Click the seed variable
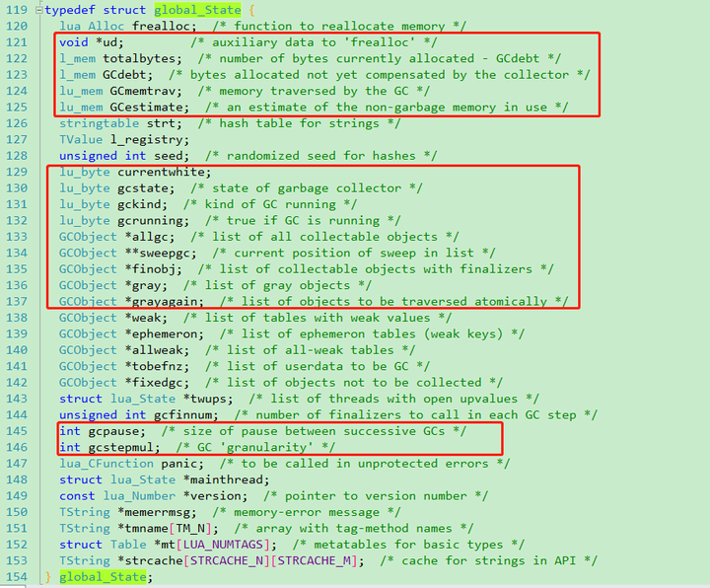710x588 pixels. tap(169, 156)
